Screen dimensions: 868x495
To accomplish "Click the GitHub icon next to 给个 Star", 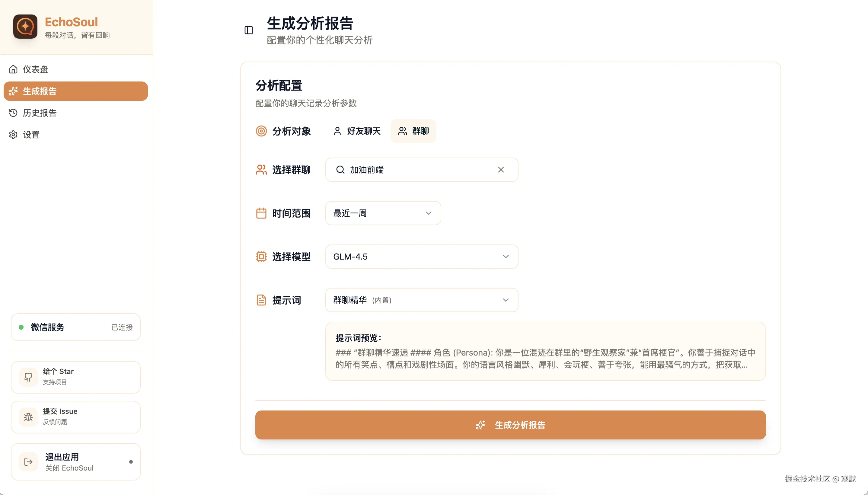I will pyautogui.click(x=28, y=377).
